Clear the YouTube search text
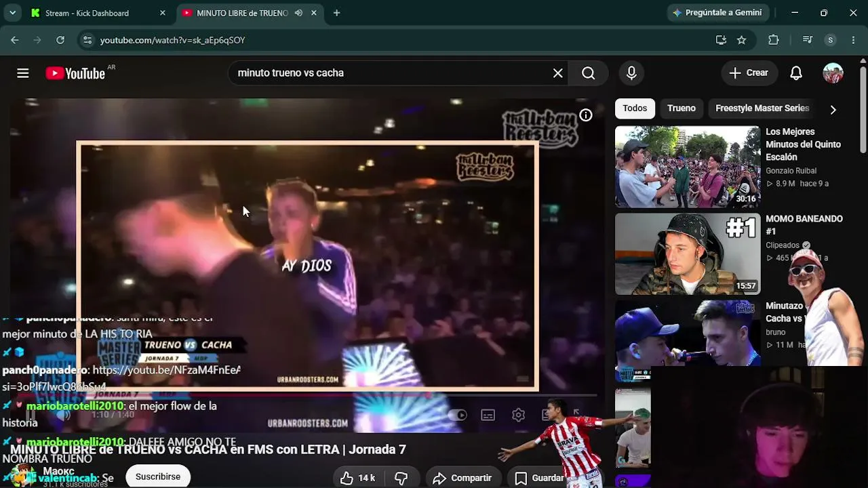 [557, 73]
